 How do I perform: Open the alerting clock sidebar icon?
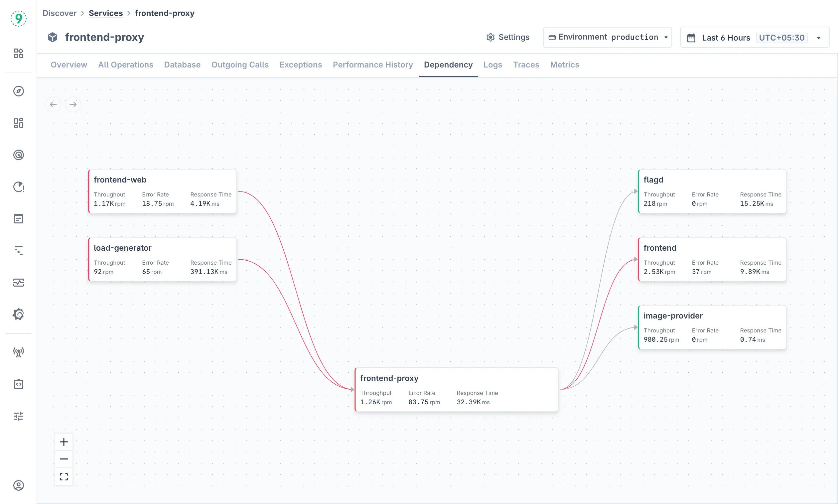point(18,187)
